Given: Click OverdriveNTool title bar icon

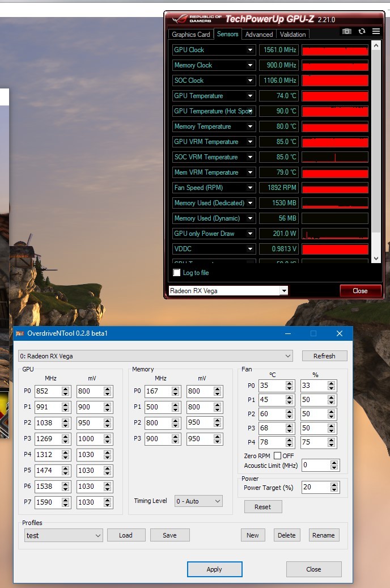Looking at the screenshot, I should (20, 333).
